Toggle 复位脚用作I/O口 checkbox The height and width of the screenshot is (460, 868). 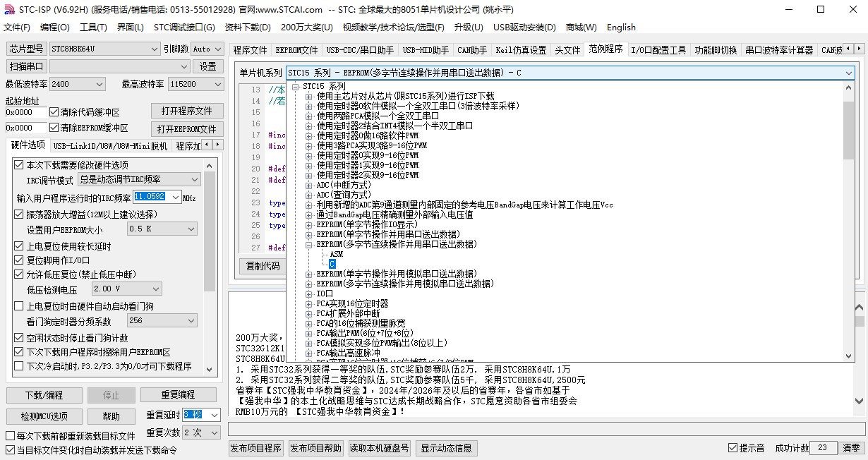click(19, 260)
